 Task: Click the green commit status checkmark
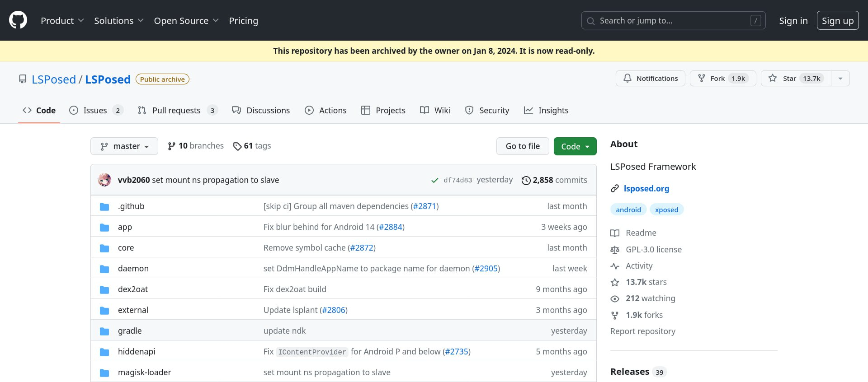click(x=434, y=180)
